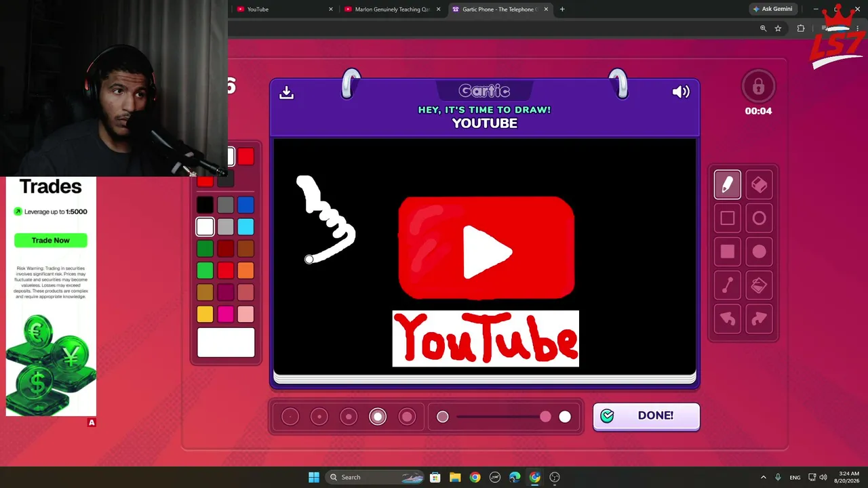Select the paint bucket fill tool
868x488 pixels.
[759, 285]
